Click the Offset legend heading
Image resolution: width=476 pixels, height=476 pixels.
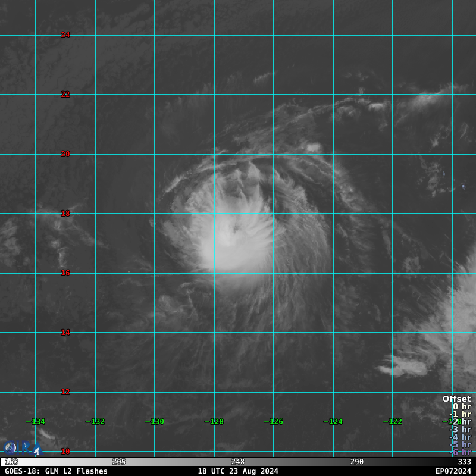pyautogui.click(x=456, y=399)
